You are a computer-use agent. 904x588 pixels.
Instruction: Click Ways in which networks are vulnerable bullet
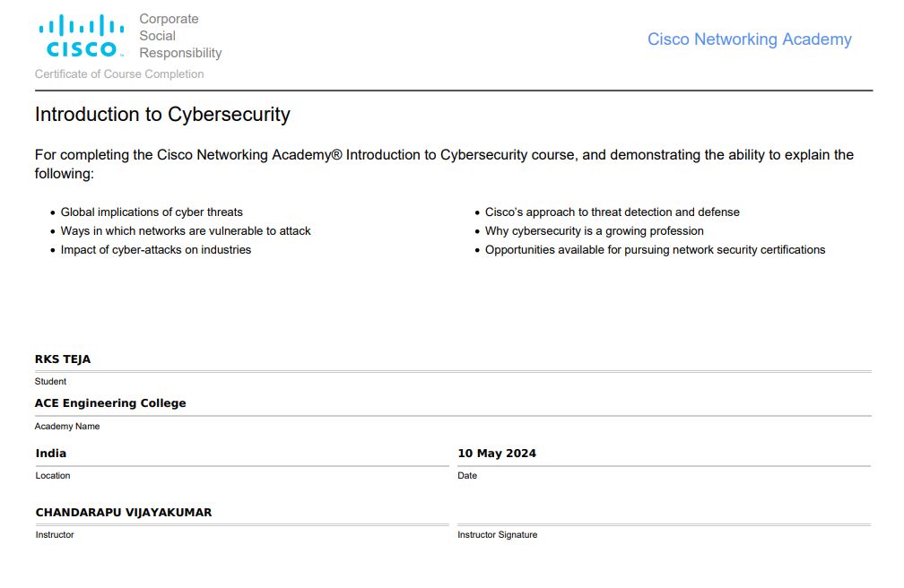186,231
